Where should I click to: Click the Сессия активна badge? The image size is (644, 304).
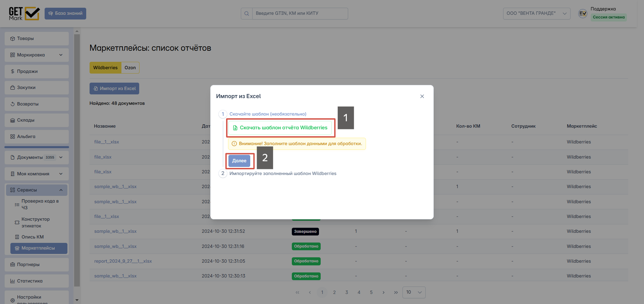pos(609,17)
